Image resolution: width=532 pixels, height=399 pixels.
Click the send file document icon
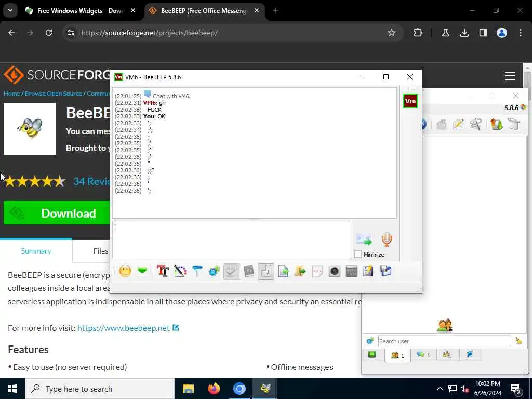click(x=283, y=271)
